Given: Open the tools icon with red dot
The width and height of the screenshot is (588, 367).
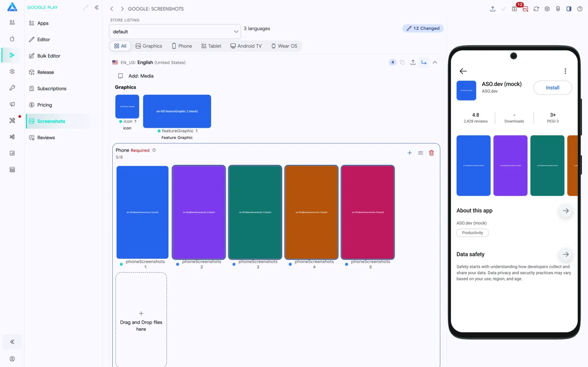Looking at the screenshot, I should click(12, 121).
